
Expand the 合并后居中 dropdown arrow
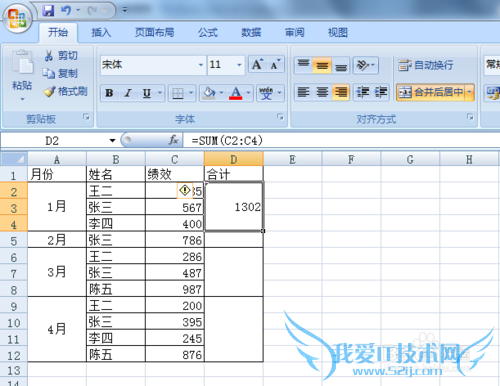pyautogui.click(x=469, y=92)
